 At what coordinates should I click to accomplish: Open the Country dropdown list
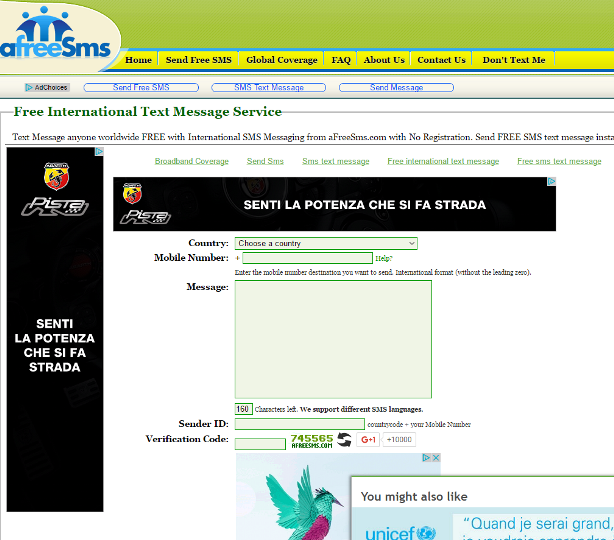point(325,243)
